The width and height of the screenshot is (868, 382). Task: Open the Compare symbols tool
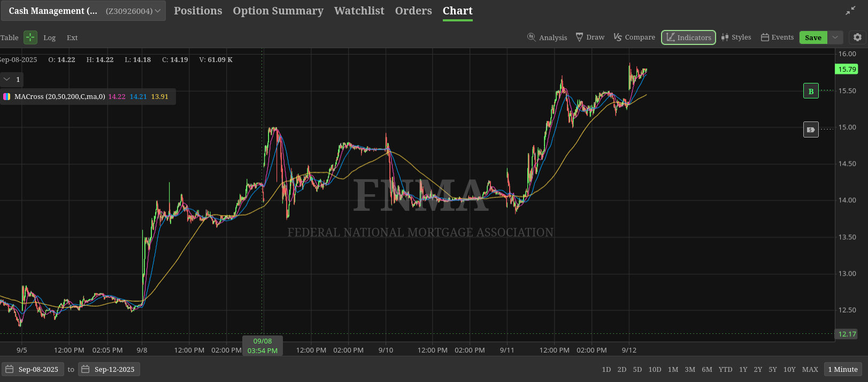[634, 37]
